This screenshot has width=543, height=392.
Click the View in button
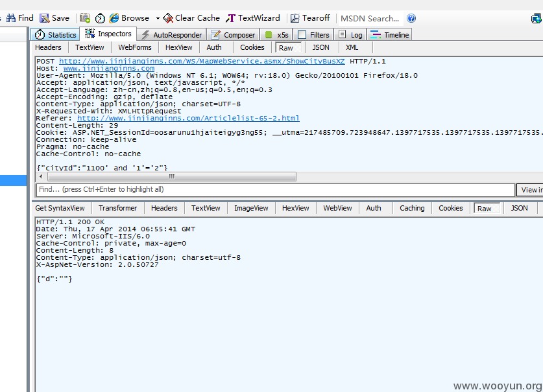point(530,190)
